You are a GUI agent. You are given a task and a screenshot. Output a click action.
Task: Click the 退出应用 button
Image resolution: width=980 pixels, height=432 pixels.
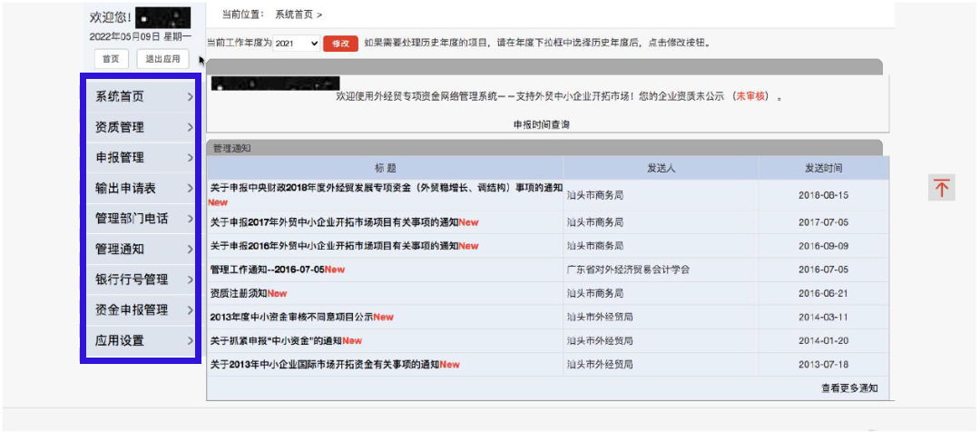pos(162,59)
